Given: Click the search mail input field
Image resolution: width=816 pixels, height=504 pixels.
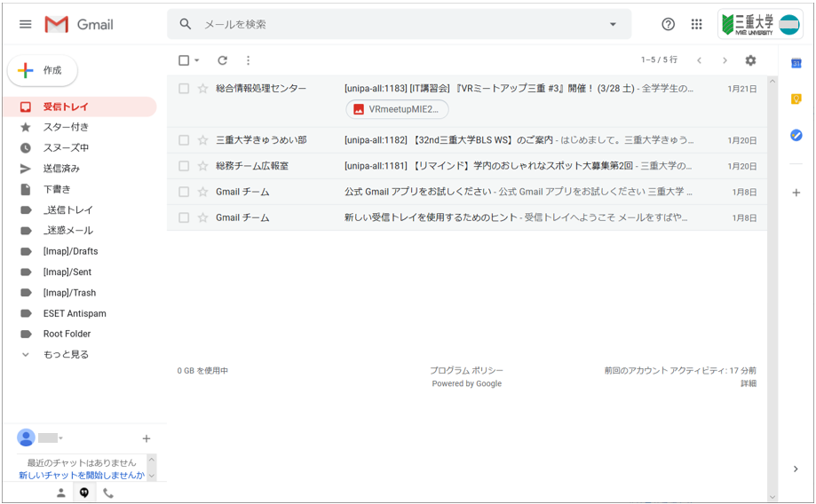Looking at the screenshot, I should pos(400,24).
